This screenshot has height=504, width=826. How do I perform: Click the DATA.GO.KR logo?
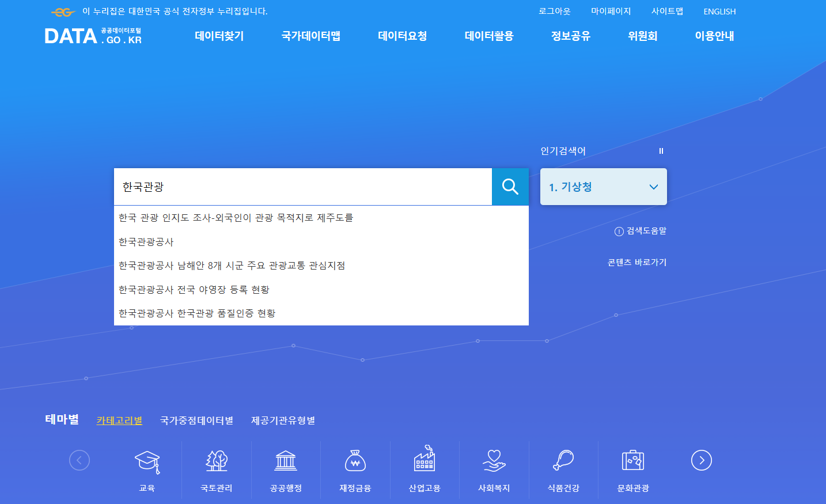tap(93, 36)
